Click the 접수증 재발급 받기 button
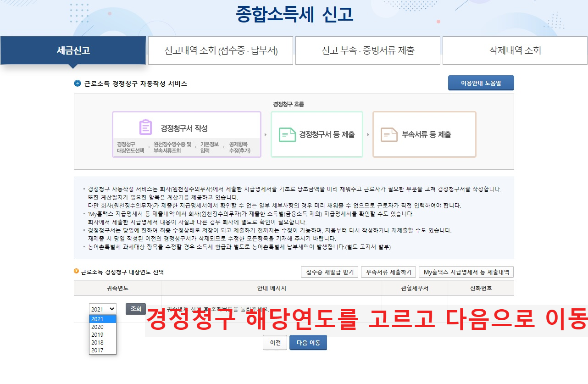Image resolution: width=588 pixels, height=384 pixels. pyautogui.click(x=330, y=272)
